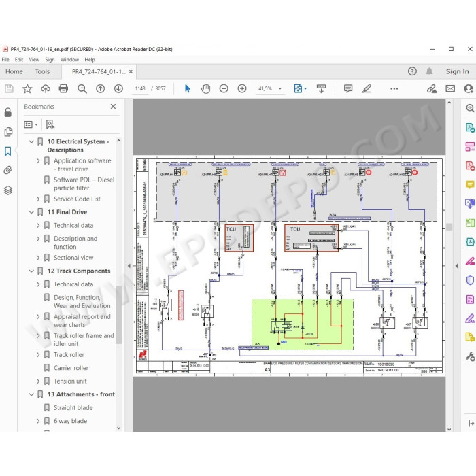Add a comment sticky note

[348, 88]
